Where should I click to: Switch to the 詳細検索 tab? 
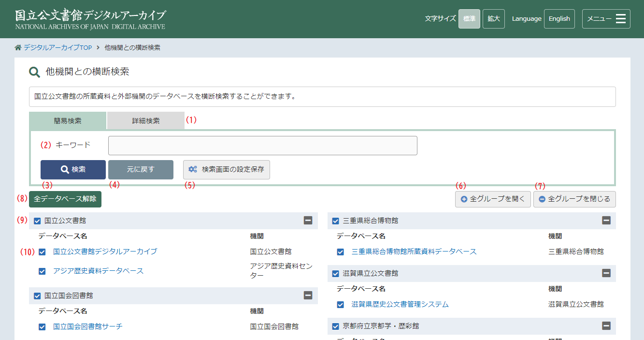146,121
